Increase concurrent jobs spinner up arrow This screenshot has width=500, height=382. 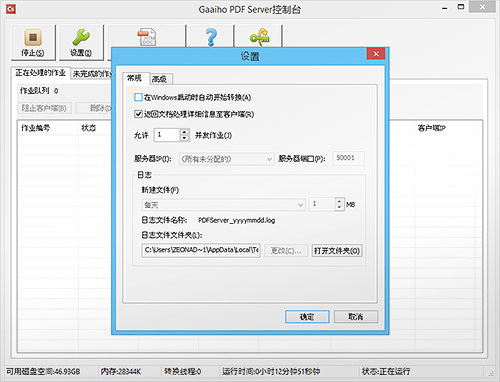(x=184, y=132)
